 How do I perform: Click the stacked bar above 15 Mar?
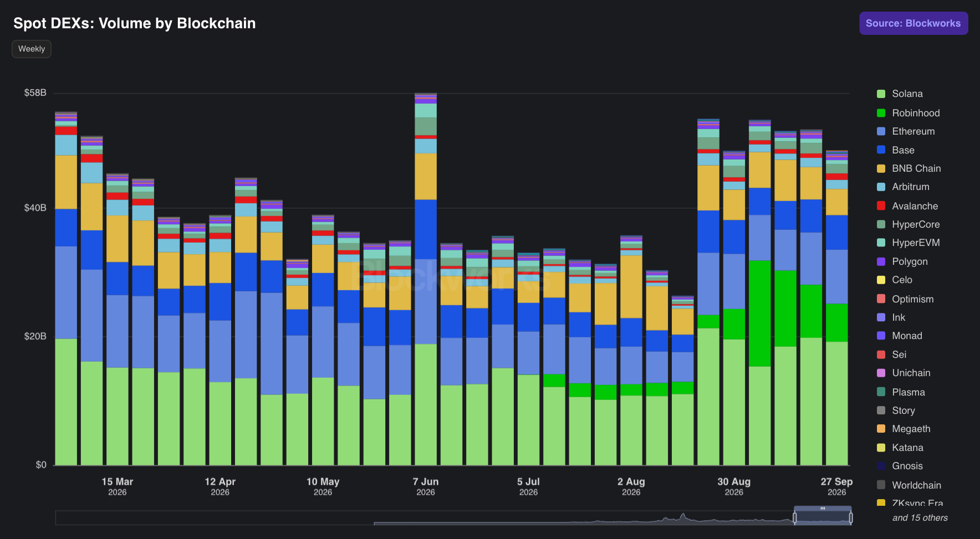(x=118, y=320)
